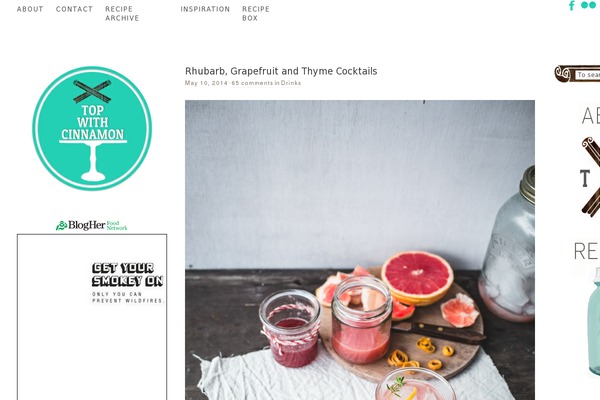
Task: Open the Contact menu item
Action: (74, 9)
